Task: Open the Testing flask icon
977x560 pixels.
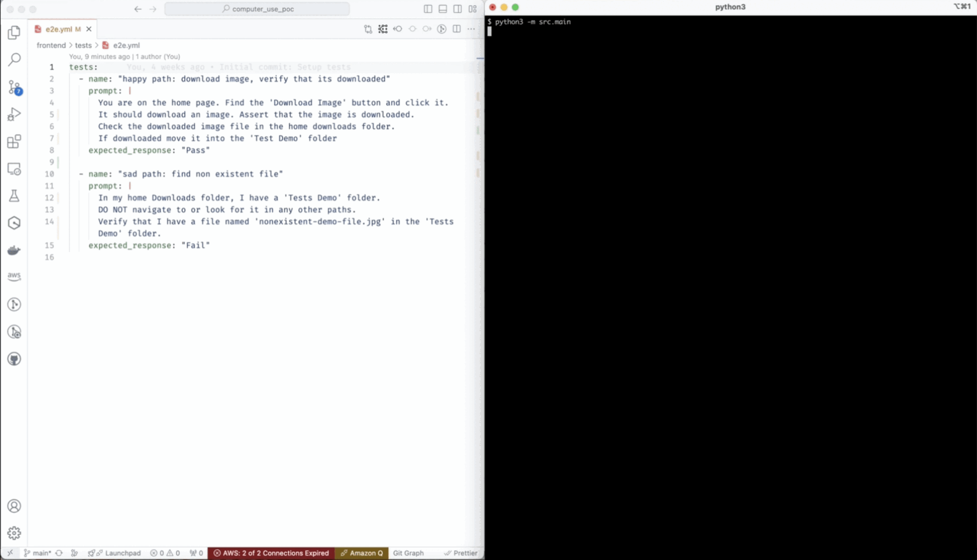Action: [14, 196]
